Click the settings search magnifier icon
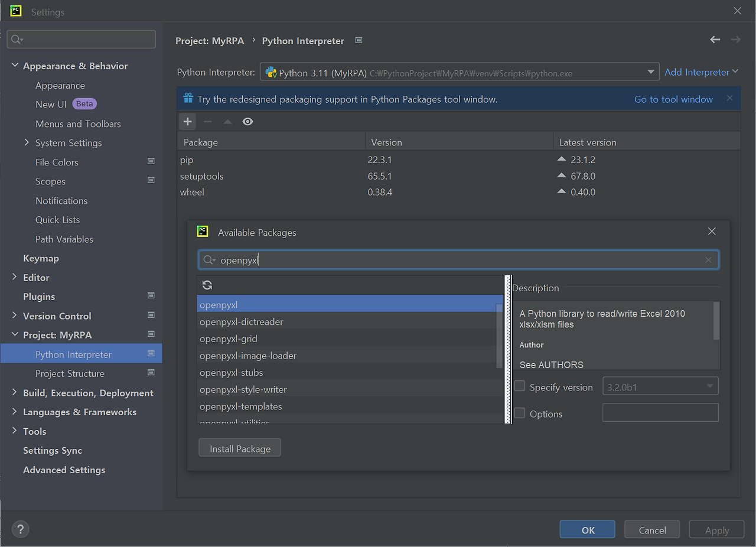 pos(17,40)
